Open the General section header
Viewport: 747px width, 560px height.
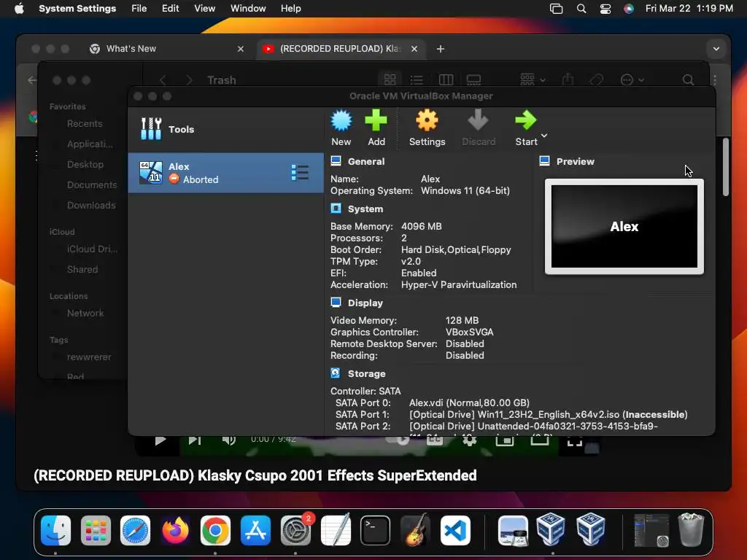click(366, 161)
